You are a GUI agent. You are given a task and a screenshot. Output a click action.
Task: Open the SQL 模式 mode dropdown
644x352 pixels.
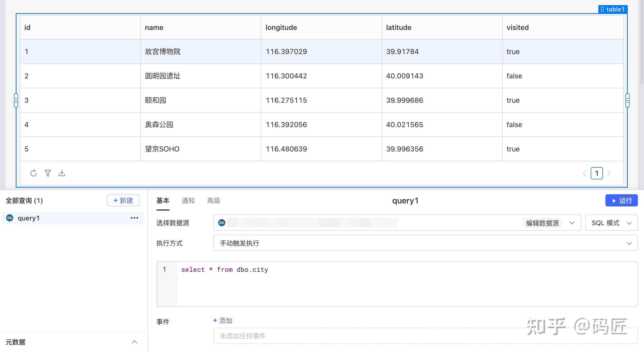[611, 223]
